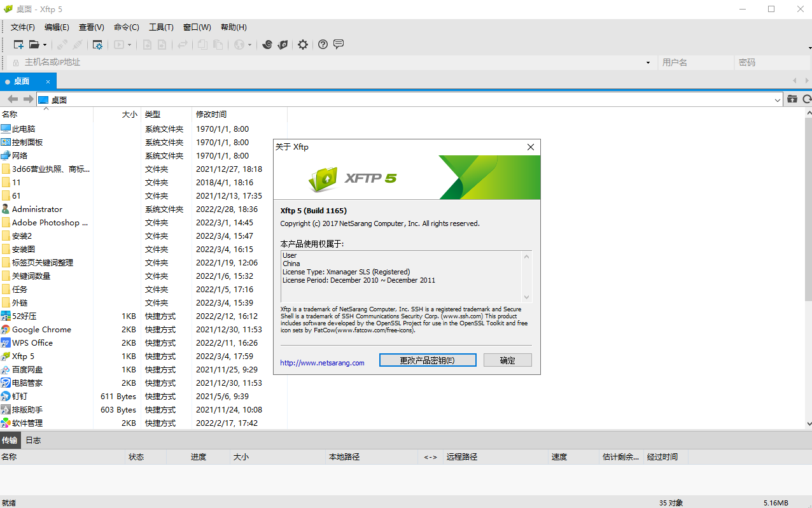
Task: Open Xmanager via its toolbar icon
Action: coord(283,45)
